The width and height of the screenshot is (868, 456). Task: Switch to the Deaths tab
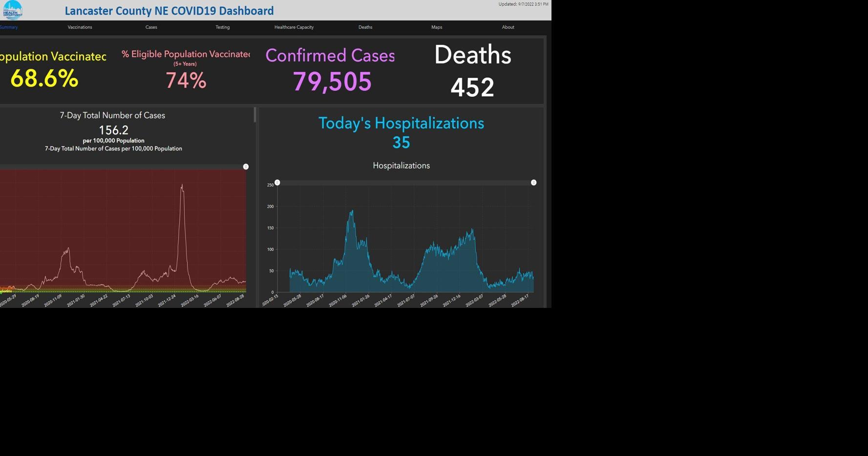coord(365,27)
